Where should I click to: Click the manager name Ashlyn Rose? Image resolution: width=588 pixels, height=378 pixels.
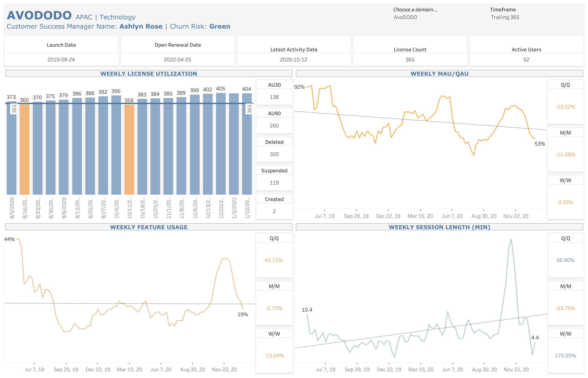click(141, 26)
